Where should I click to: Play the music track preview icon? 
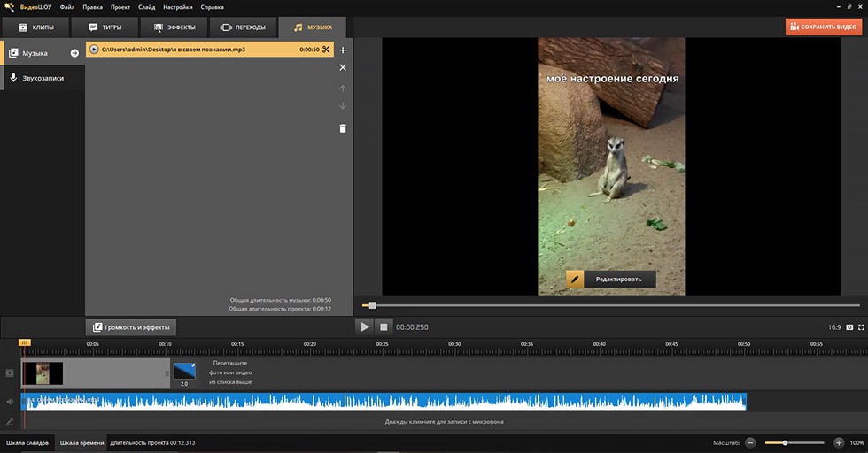click(x=94, y=50)
